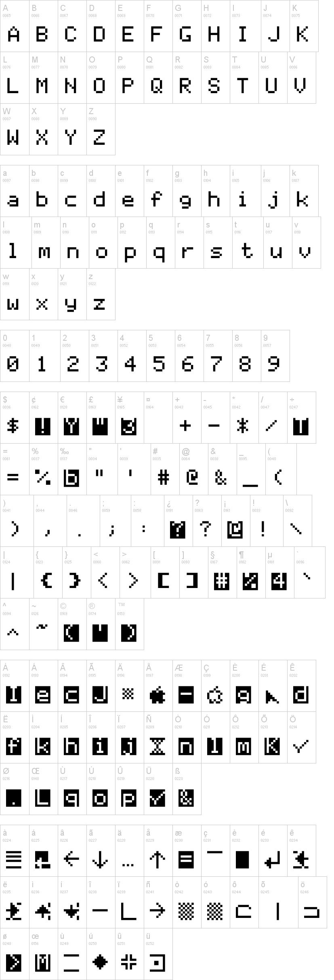Select the ampersand glyph cell

[223, 469]
